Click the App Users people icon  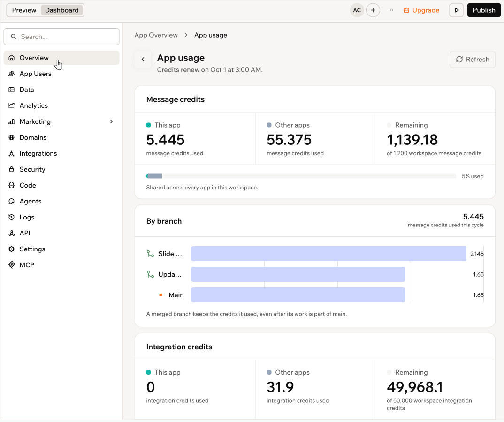point(12,74)
